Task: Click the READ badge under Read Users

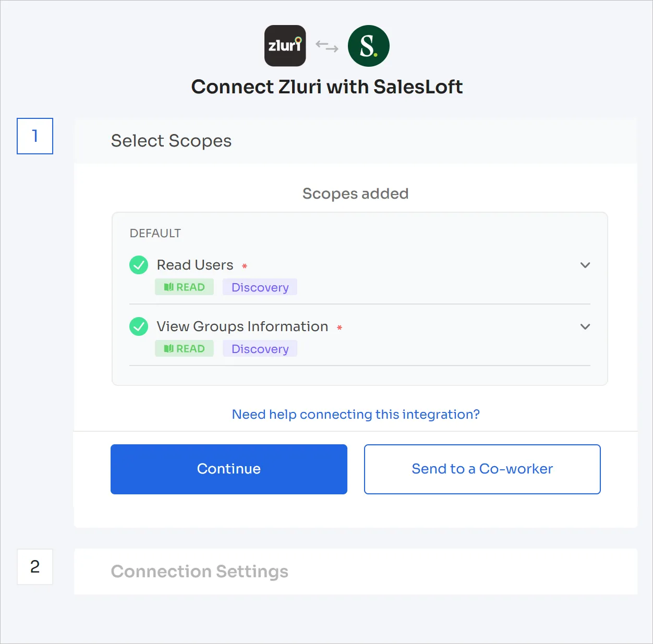Action: [184, 287]
